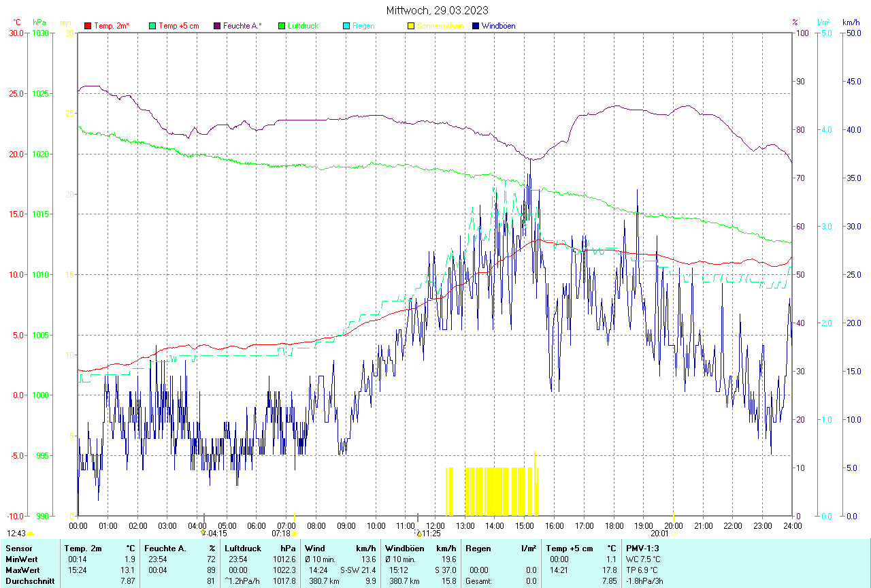The height and width of the screenshot is (588, 871).
Task: Click the '%' humidity axis unit header
Action: 795,22
